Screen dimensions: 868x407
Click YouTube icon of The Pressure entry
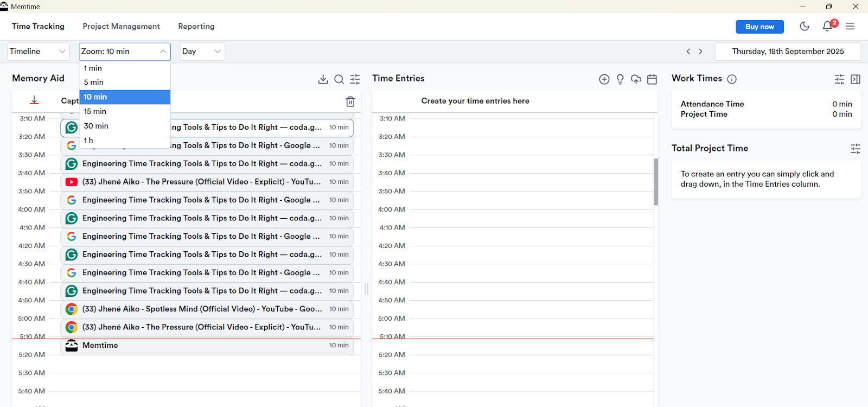coord(71,182)
